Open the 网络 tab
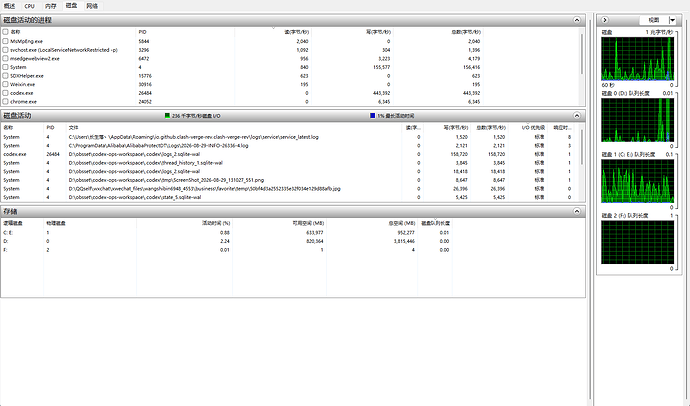The image size is (690, 406). (92, 6)
